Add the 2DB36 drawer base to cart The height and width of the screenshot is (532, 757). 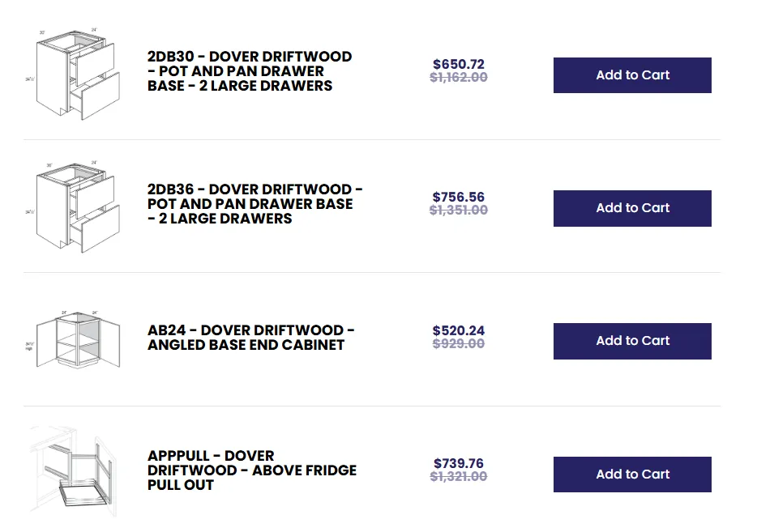[x=632, y=208]
